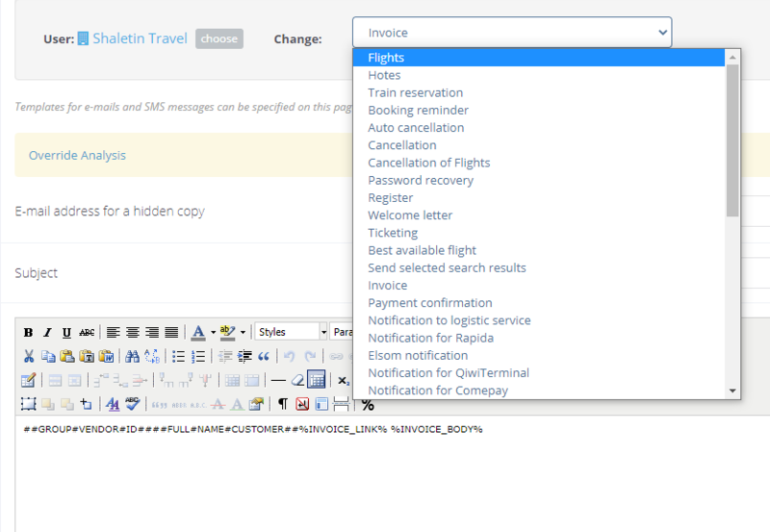Select Flights from the dropdown list
This screenshot has height=532, width=770.
[x=539, y=58]
